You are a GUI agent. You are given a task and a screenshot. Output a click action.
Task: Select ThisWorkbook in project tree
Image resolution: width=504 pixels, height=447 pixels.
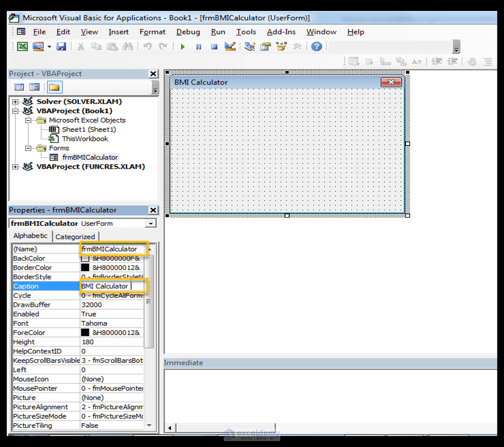(x=85, y=139)
